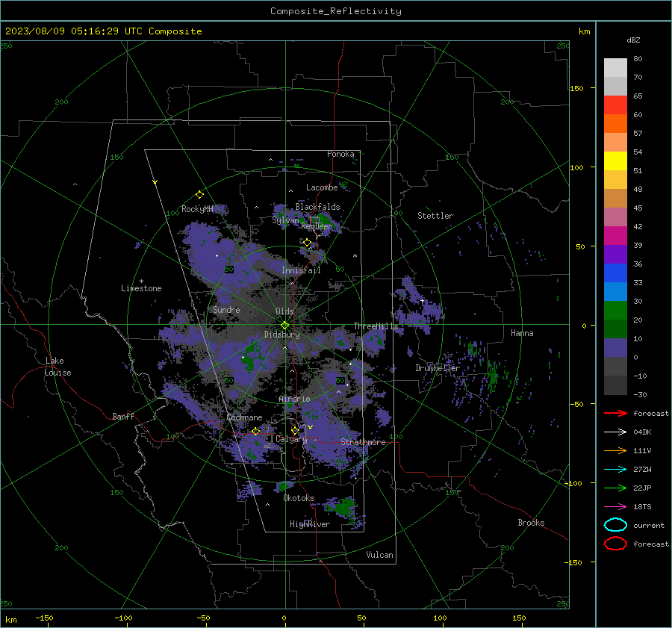Click the red swatch between 65 and 60 dBZ
The width and height of the screenshot is (672, 628).
(x=615, y=105)
